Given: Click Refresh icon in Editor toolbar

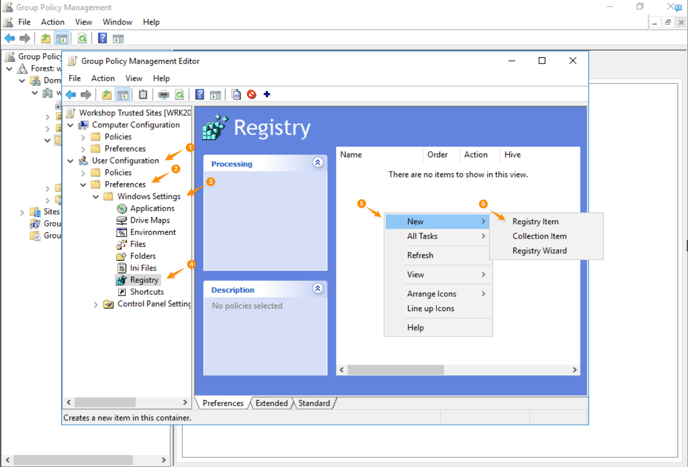Looking at the screenshot, I should [x=179, y=94].
